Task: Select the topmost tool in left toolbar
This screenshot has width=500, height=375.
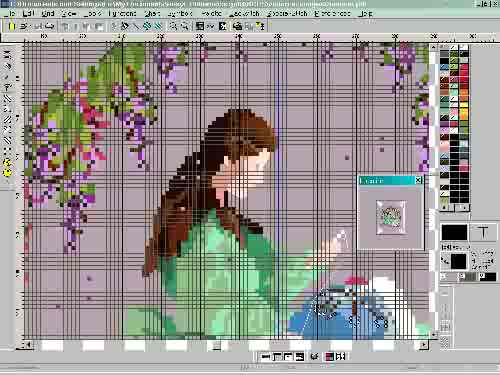Action: (7, 54)
